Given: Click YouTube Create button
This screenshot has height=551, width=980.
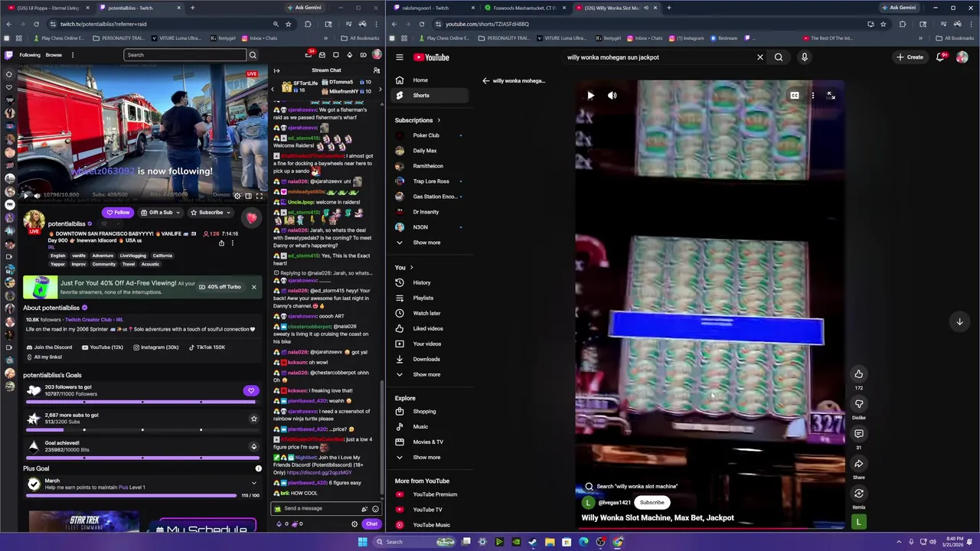Looking at the screenshot, I should (910, 57).
